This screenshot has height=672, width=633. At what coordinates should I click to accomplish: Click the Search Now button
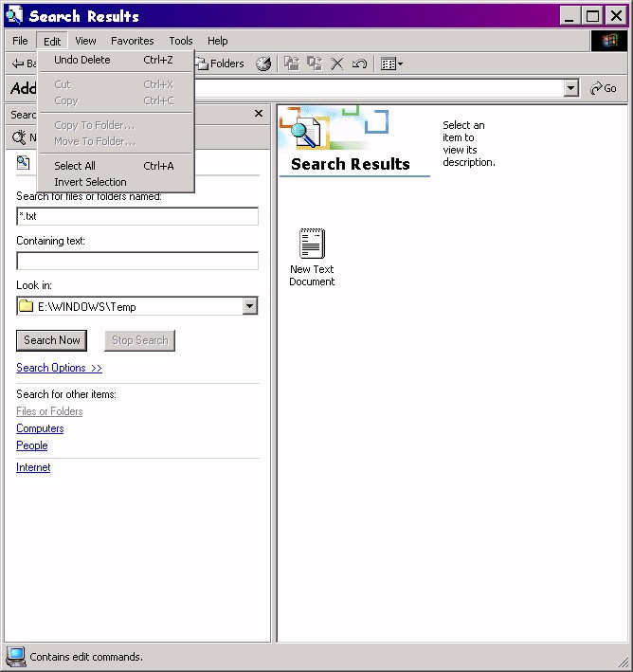(x=51, y=340)
